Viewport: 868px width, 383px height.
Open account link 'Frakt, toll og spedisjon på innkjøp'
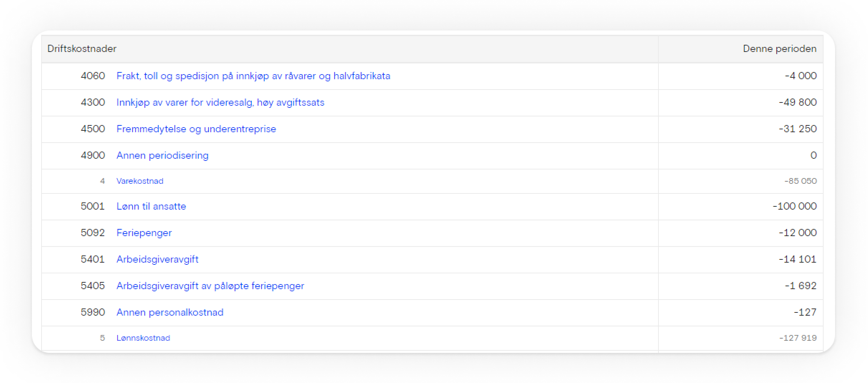click(x=253, y=76)
